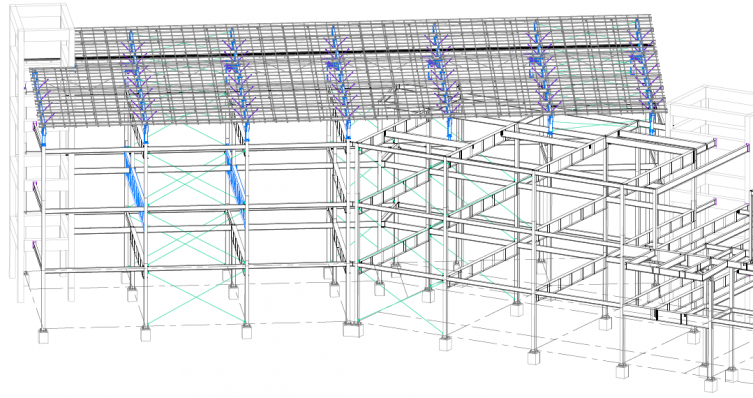Pick the footing under the second front column

146,334
